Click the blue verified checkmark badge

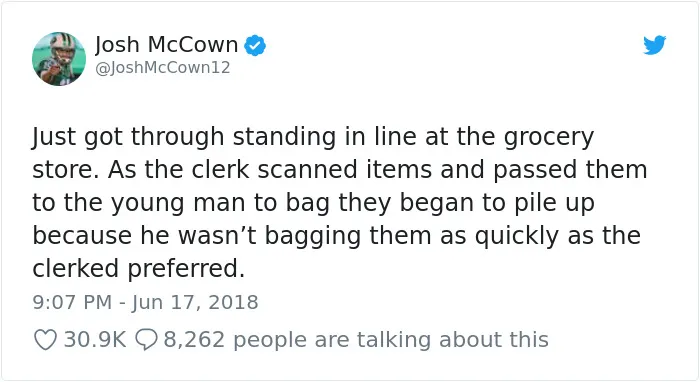point(255,45)
